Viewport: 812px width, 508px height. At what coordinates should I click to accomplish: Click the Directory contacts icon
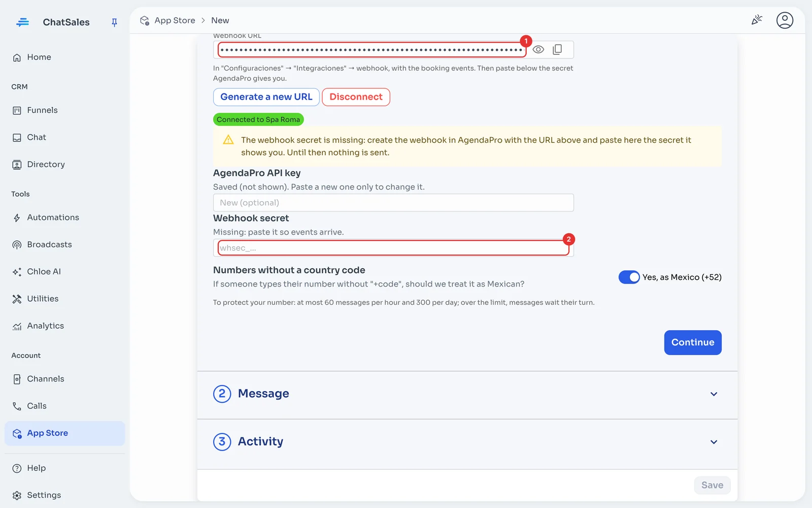click(17, 165)
